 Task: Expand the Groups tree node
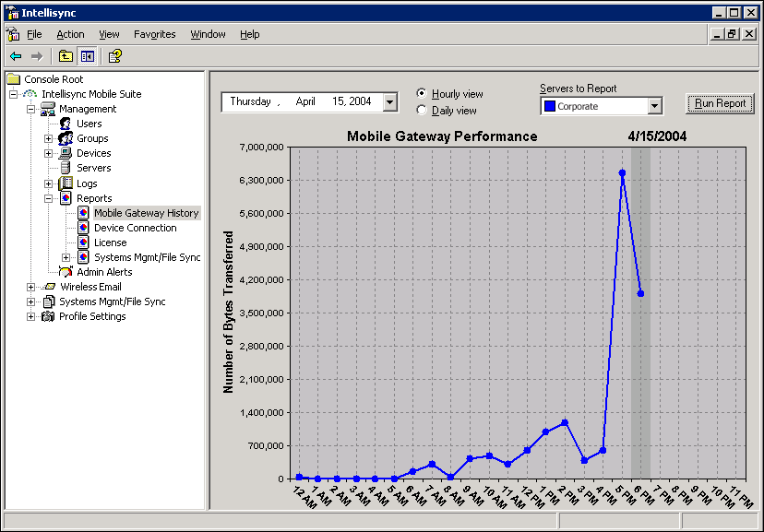click(48, 138)
